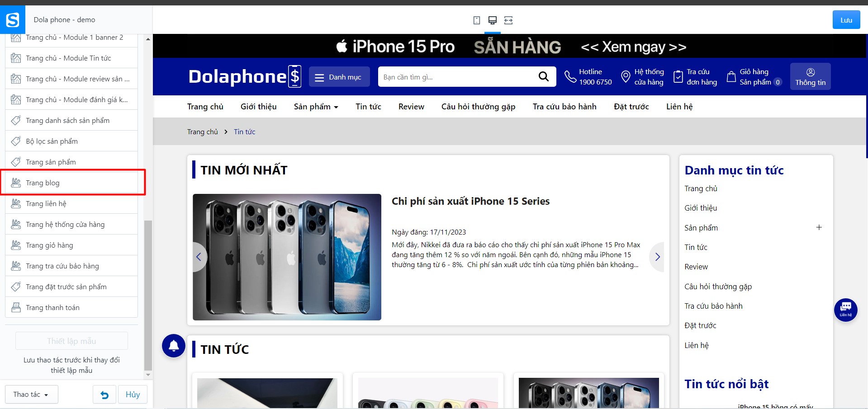868x409 pixels.
Task: Switch preview to full-width view
Action: click(x=508, y=20)
